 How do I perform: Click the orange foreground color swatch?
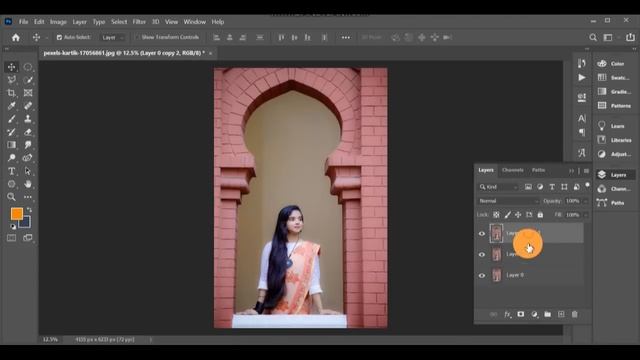pyautogui.click(x=17, y=213)
